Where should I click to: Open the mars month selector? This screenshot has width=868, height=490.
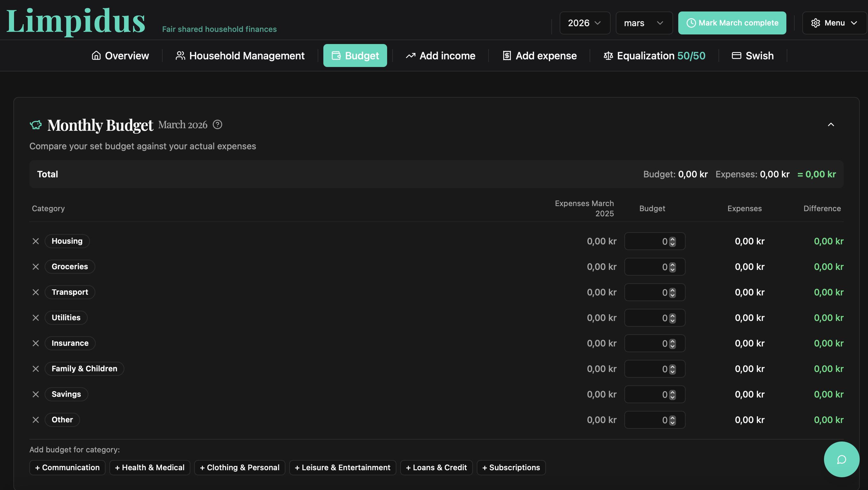click(x=644, y=23)
